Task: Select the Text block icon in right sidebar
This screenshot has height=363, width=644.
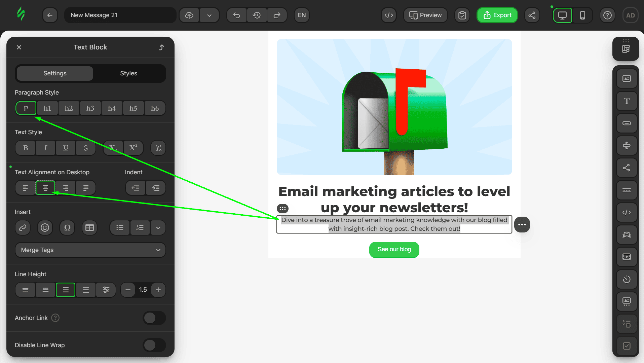Action: (x=627, y=101)
